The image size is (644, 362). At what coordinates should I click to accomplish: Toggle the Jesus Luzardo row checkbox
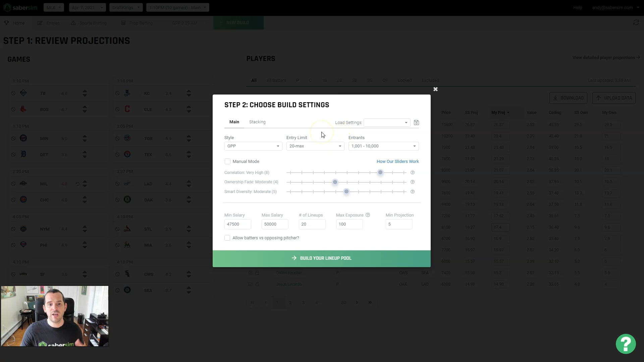[250, 284]
